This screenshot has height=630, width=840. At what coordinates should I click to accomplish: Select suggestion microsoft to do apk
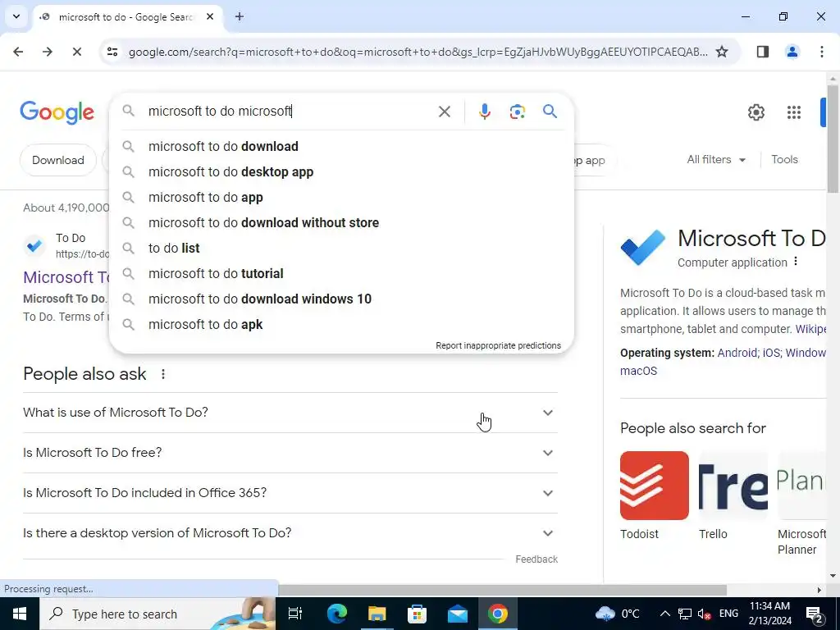click(341, 324)
